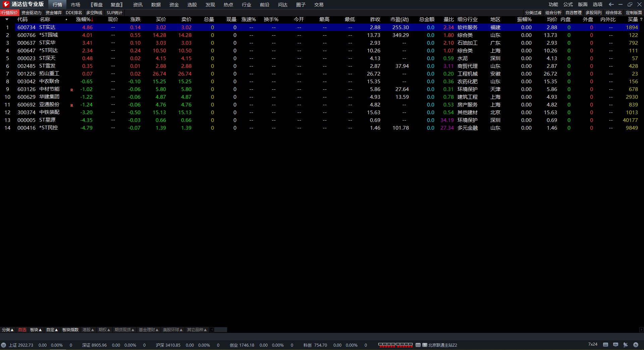Toggle the 复盘 mode bracket button
Image resolution: width=644 pixels, height=350 pixels.
[117, 5]
